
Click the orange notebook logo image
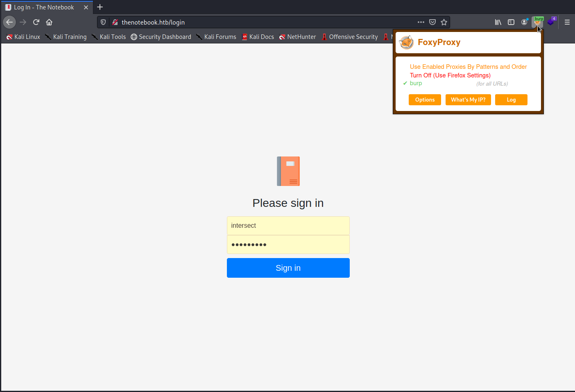coord(288,171)
